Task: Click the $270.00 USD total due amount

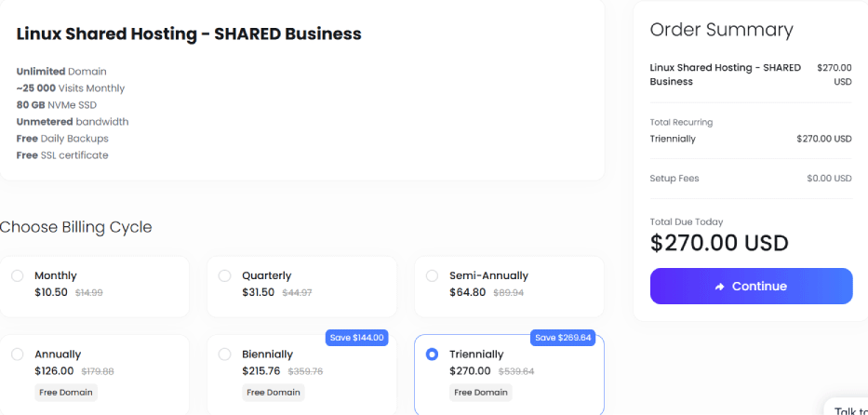Action: (719, 244)
